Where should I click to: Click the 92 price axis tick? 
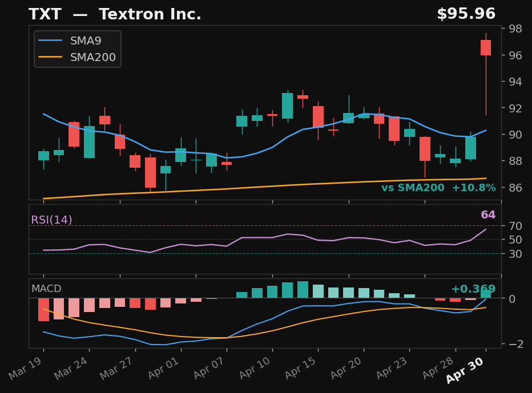(x=515, y=108)
